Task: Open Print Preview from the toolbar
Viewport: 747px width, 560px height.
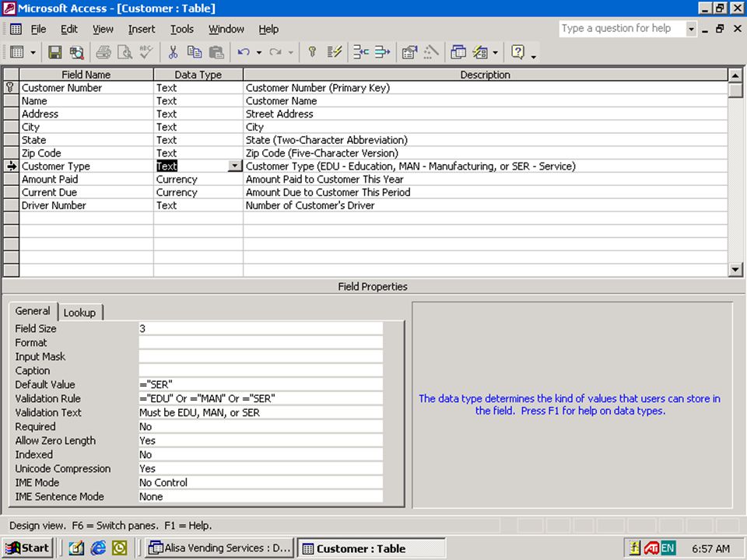Action: point(124,52)
